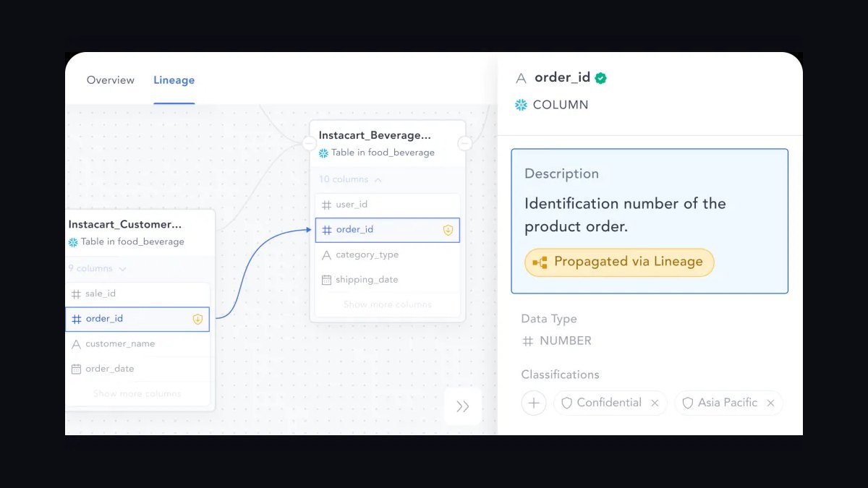The image size is (868, 488).
Task: Select order_id column in Instacart_Beverage table
Action: tap(387, 230)
